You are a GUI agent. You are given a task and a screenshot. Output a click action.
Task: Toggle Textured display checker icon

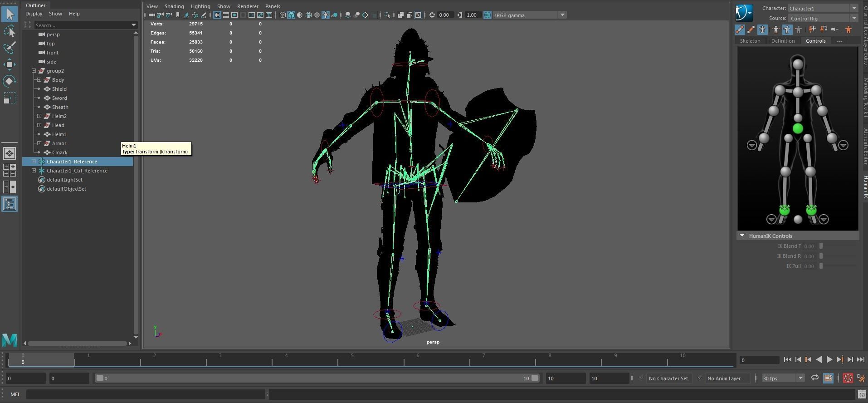tap(317, 15)
